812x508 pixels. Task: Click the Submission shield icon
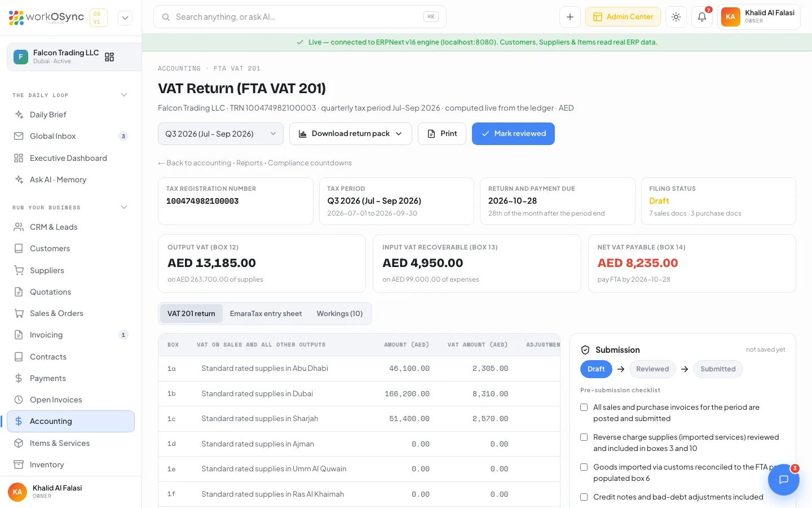[585, 350]
